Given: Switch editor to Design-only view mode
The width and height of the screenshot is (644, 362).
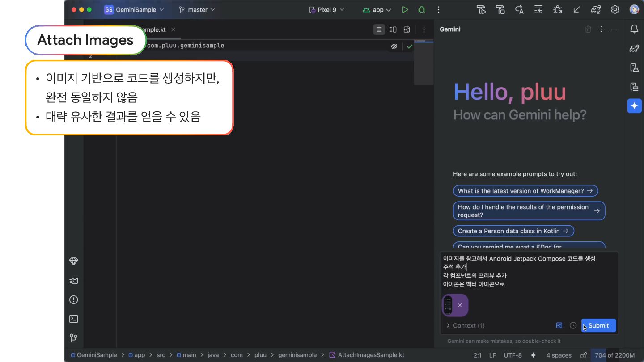Looking at the screenshot, I should (407, 29).
